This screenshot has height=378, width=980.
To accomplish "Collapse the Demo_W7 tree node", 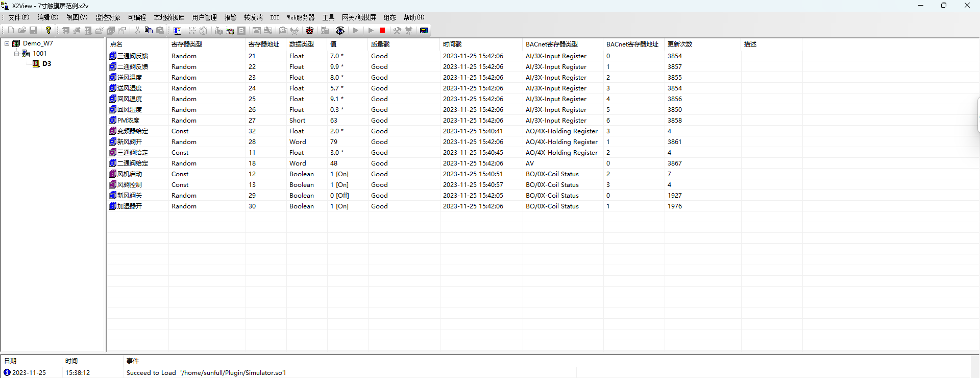I will (7, 44).
